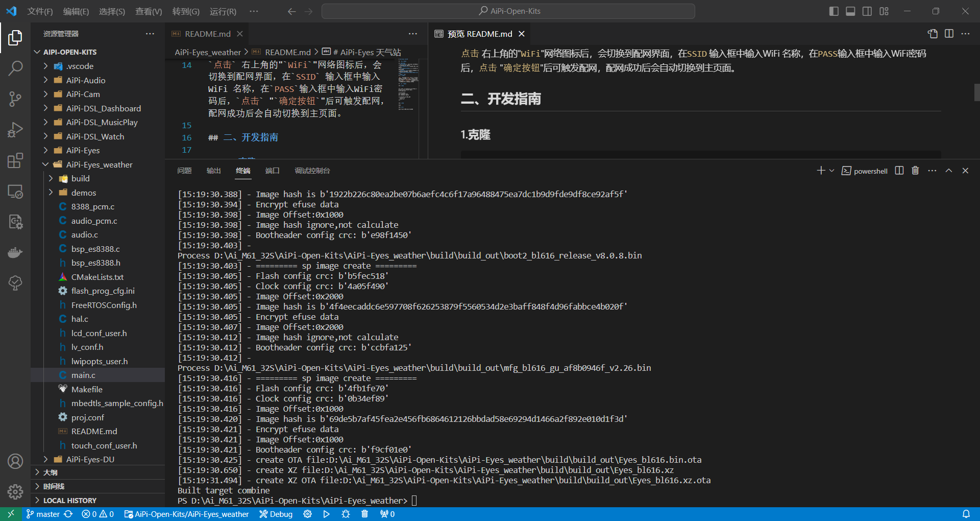Toggle the bottom panel layout button
Viewport: 980px width, 521px height.
tap(850, 11)
